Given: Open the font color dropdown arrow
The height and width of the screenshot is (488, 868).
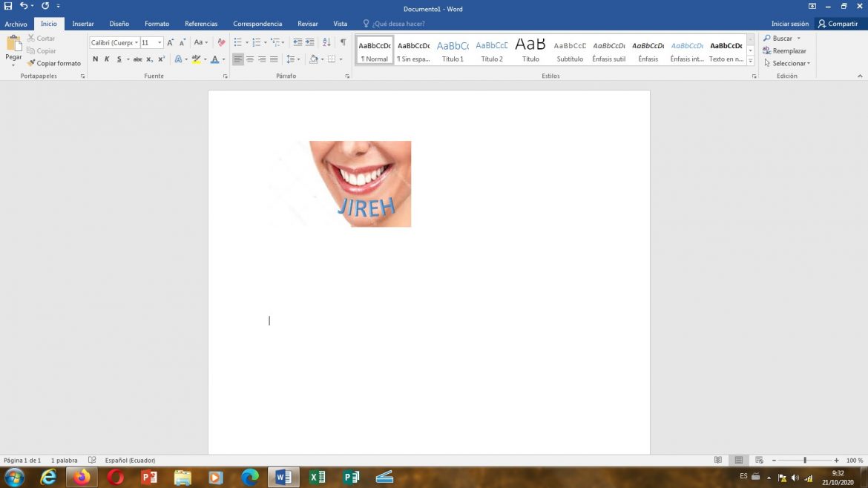Looking at the screenshot, I should (x=223, y=59).
